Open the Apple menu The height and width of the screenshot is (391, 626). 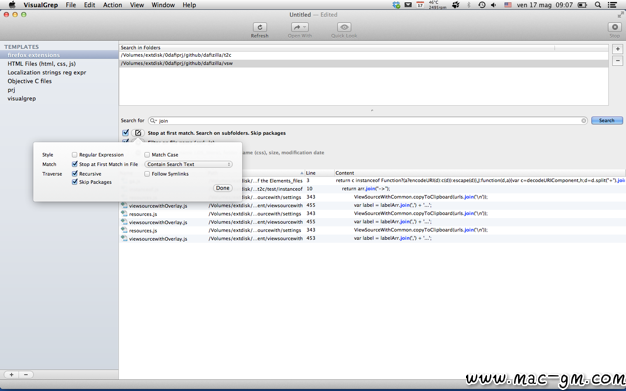(x=12, y=5)
